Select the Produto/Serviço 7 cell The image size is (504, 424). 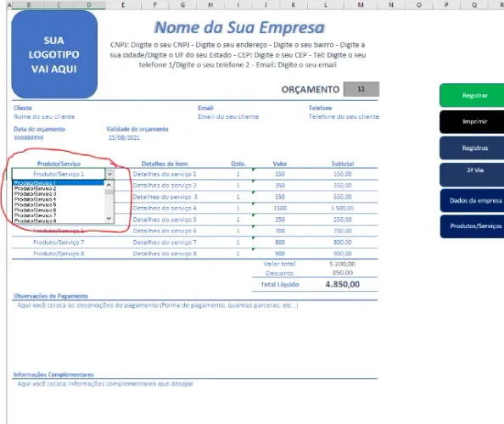[59, 243]
